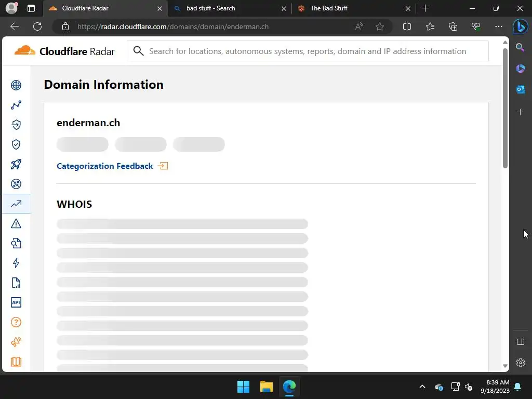
Task: Open Read aloud in address bar
Action: click(x=359, y=26)
